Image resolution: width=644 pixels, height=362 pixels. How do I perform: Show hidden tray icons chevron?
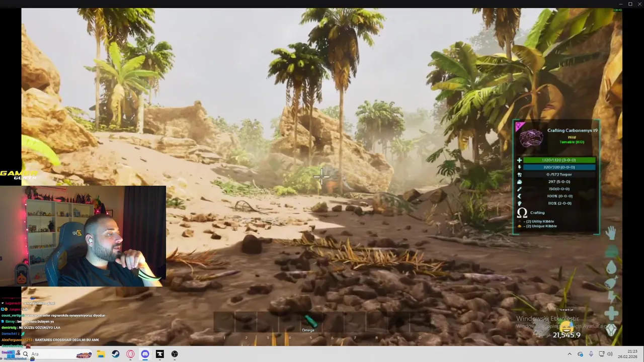click(570, 354)
